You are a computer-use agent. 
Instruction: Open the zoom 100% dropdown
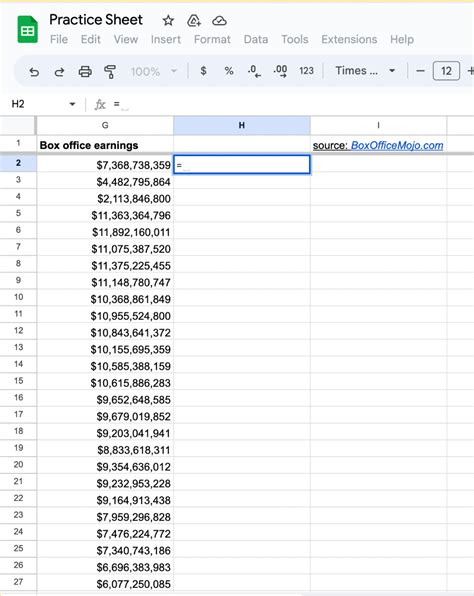point(154,71)
